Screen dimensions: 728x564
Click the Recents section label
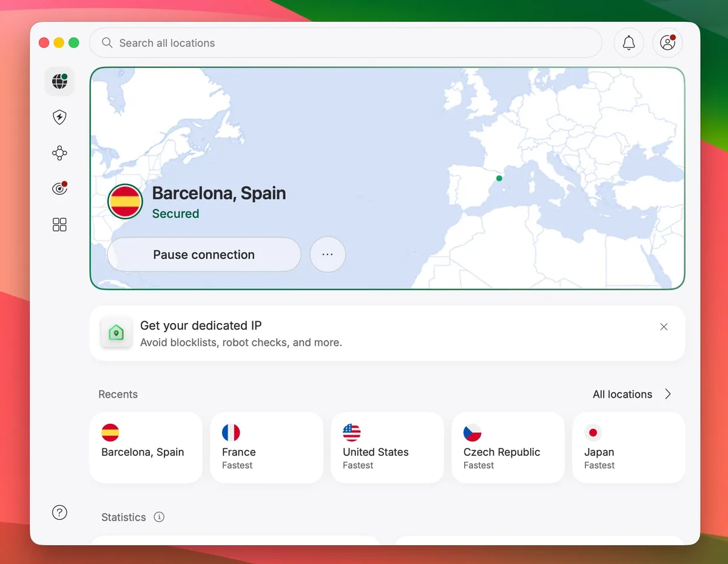[x=118, y=394]
